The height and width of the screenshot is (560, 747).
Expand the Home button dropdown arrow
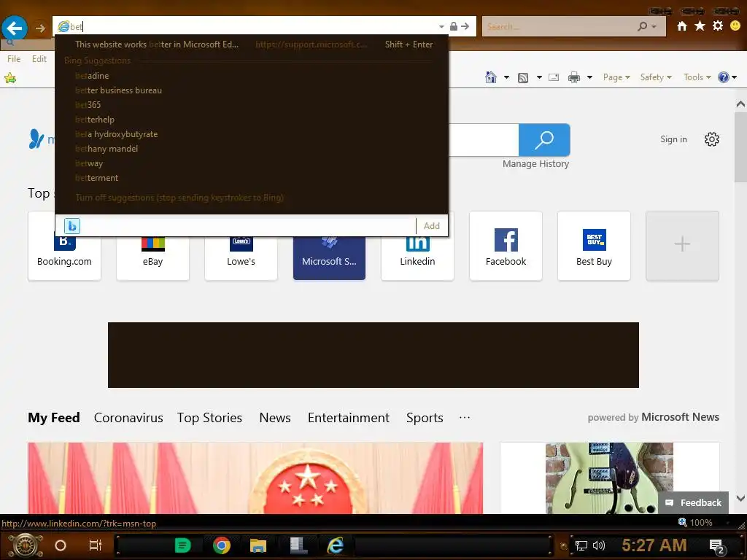(506, 77)
